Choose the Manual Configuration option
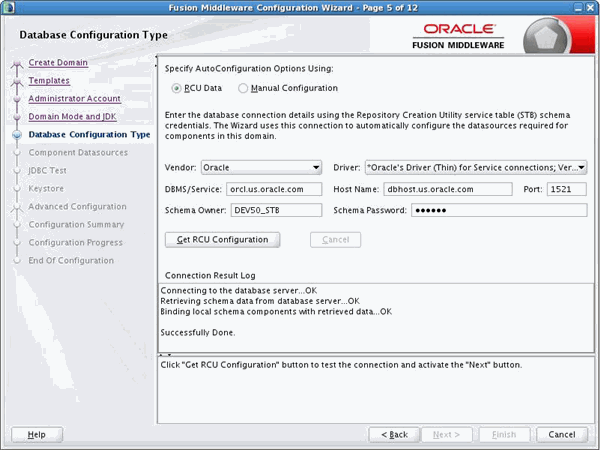Viewport: 600px width, 450px height. [243, 88]
